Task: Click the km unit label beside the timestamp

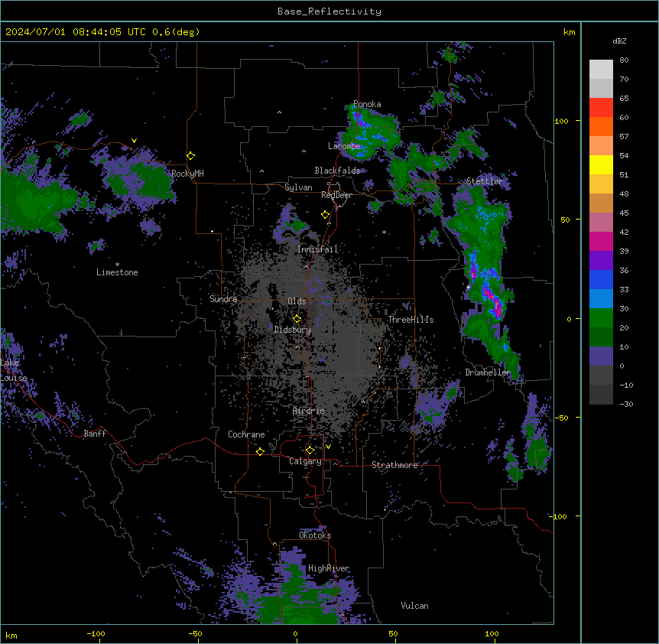Action: click(570, 32)
